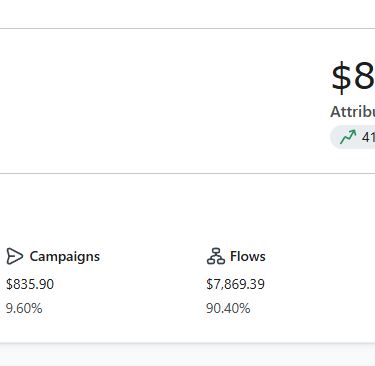Click the divider beneath the revenue total section
Screen dimensions: 375x366
click(x=187, y=173)
